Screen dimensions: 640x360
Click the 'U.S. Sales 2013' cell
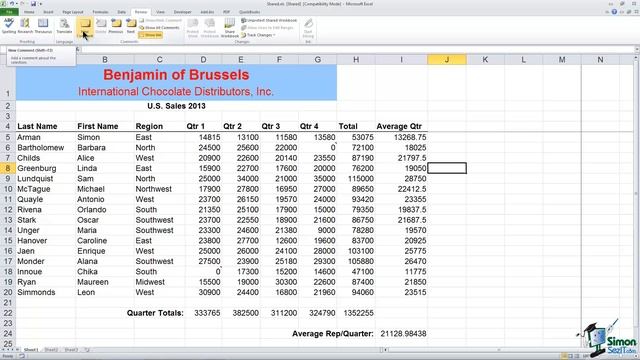176,106
